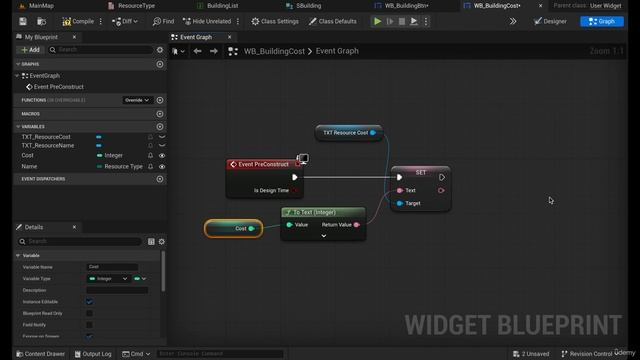This screenshot has height=360, width=640.
Task: Open Details panel settings gear
Action: click(x=162, y=242)
